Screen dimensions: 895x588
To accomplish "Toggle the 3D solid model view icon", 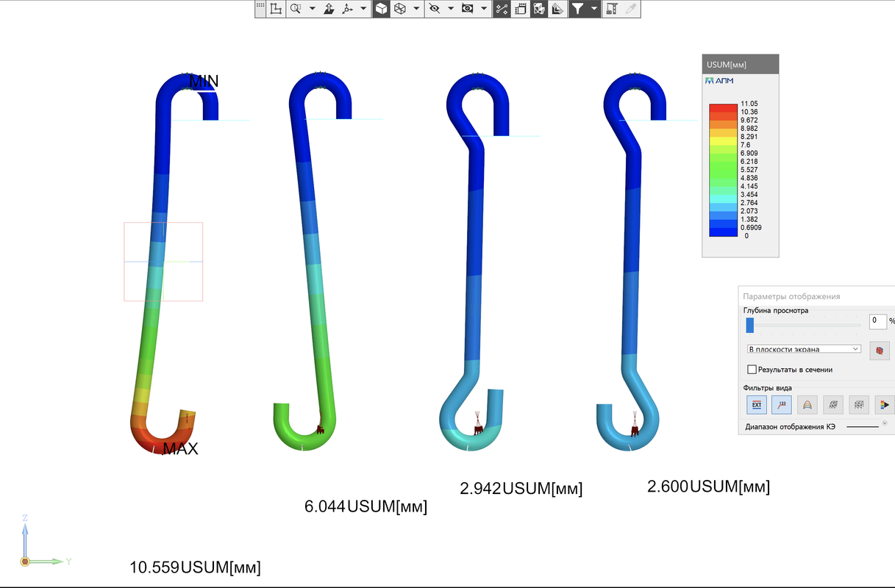I will 539,9.
